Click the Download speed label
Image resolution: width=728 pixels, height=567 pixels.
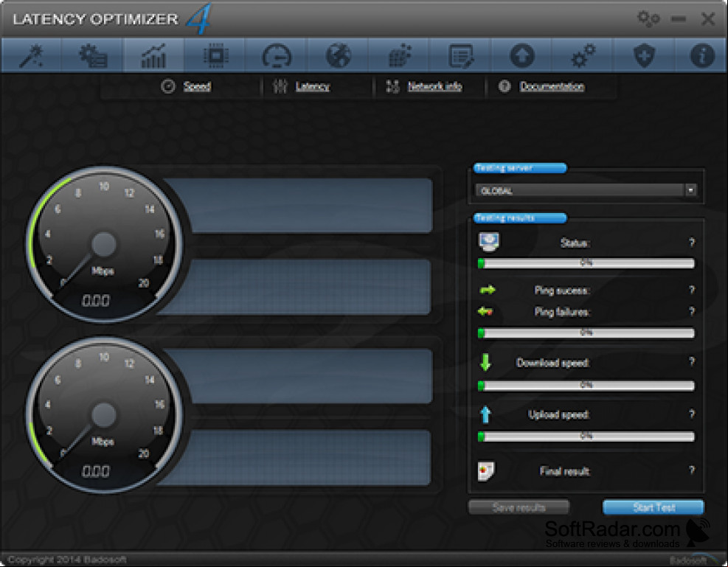point(552,363)
